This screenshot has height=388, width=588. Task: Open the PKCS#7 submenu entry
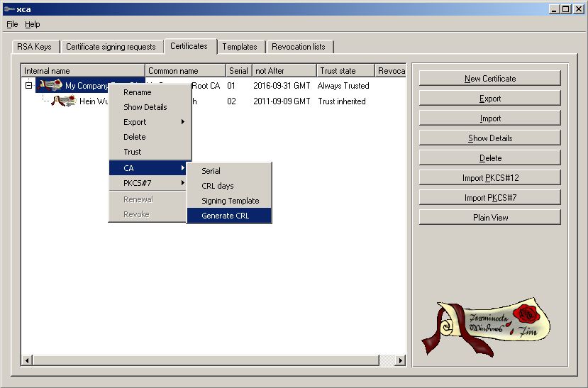(150, 183)
